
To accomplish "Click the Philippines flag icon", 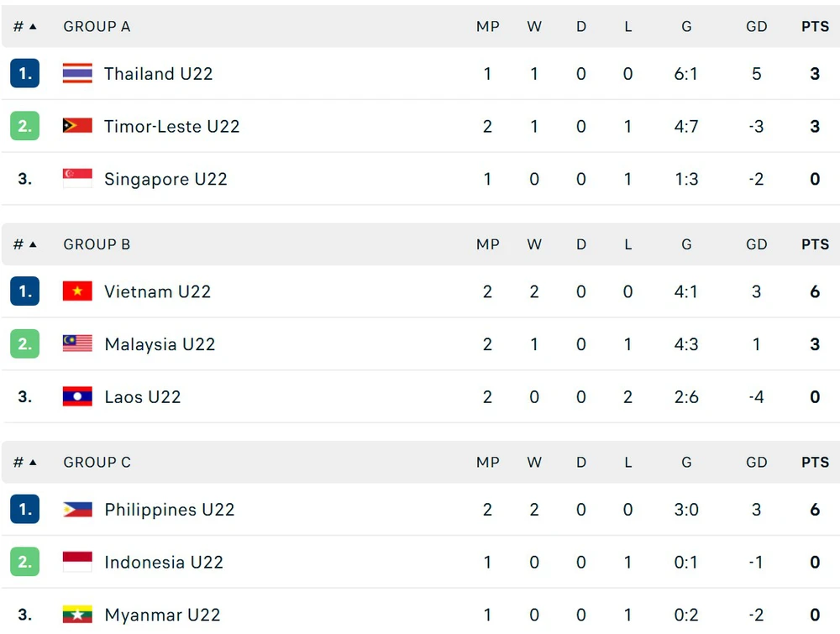I will pyautogui.click(x=77, y=510).
